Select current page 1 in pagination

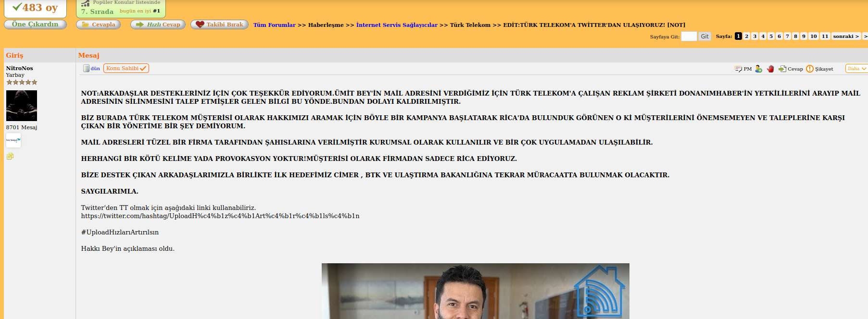coord(738,36)
